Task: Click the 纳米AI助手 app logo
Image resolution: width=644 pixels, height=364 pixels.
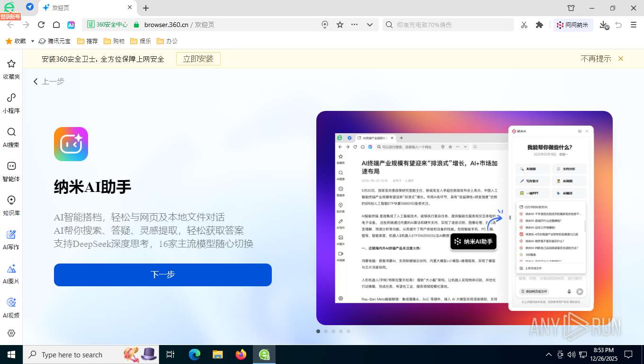Action: pos(71,144)
